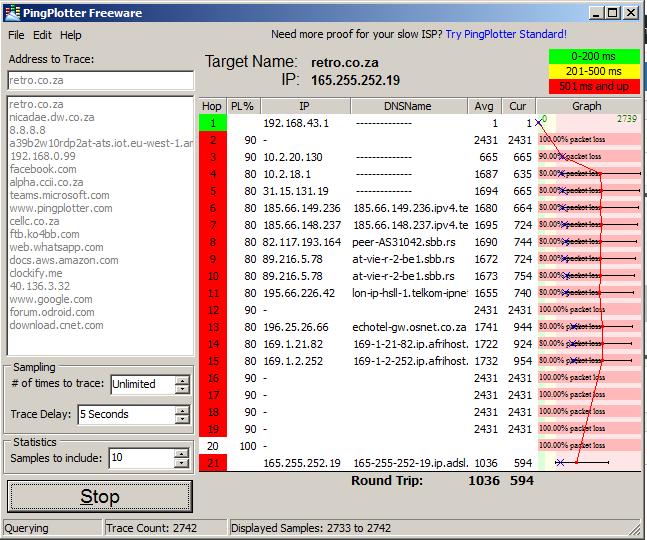Select cellc.co.za from address history
The width and height of the screenshot is (647, 540).
coord(34,221)
